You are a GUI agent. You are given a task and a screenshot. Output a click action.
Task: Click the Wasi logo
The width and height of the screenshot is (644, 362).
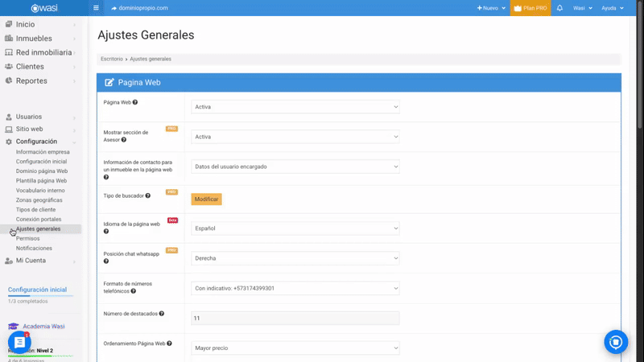(44, 8)
